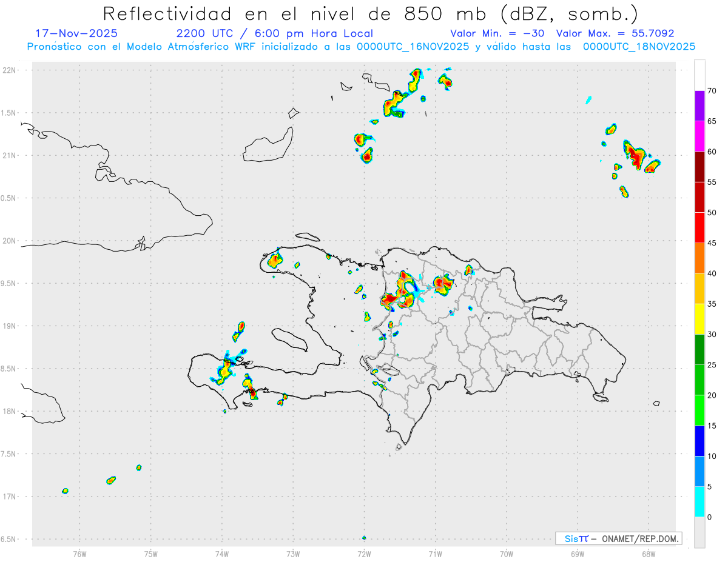The image size is (728, 562).
Task: Click the colorbar label '25'
Action: coord(712,365)
